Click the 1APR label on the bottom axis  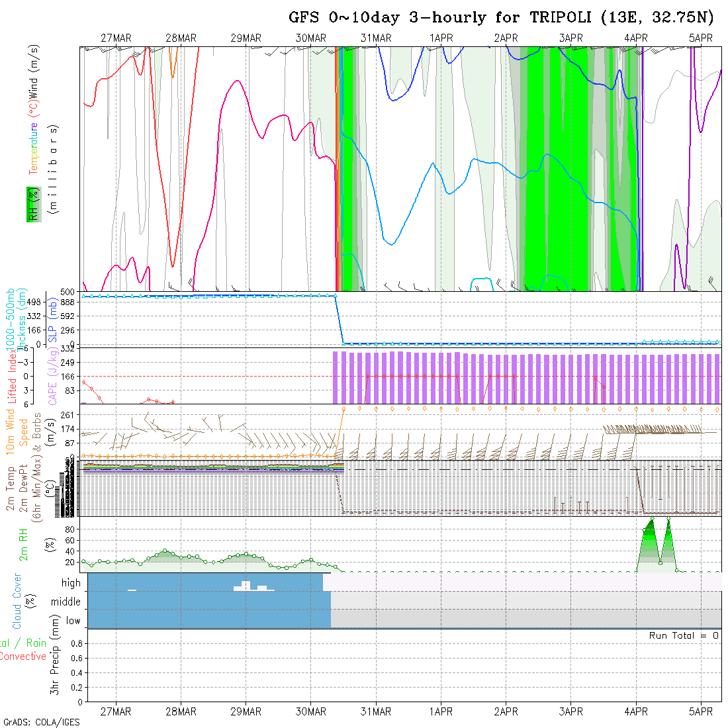pos(441,711)
